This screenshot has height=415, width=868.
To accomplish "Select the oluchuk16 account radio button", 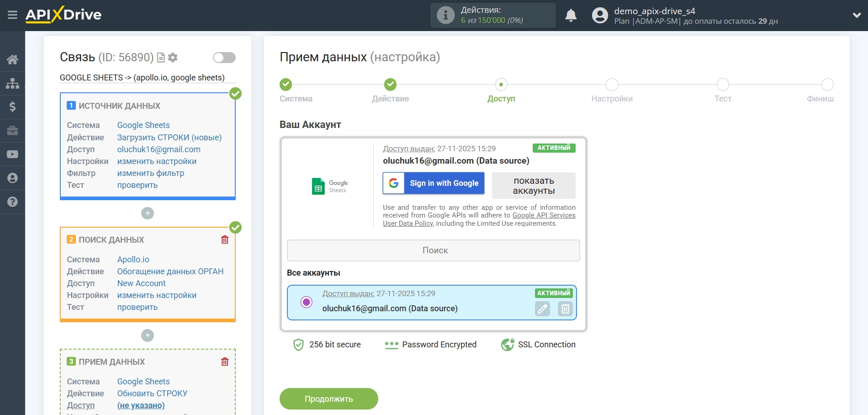I will tap(307, 302).
